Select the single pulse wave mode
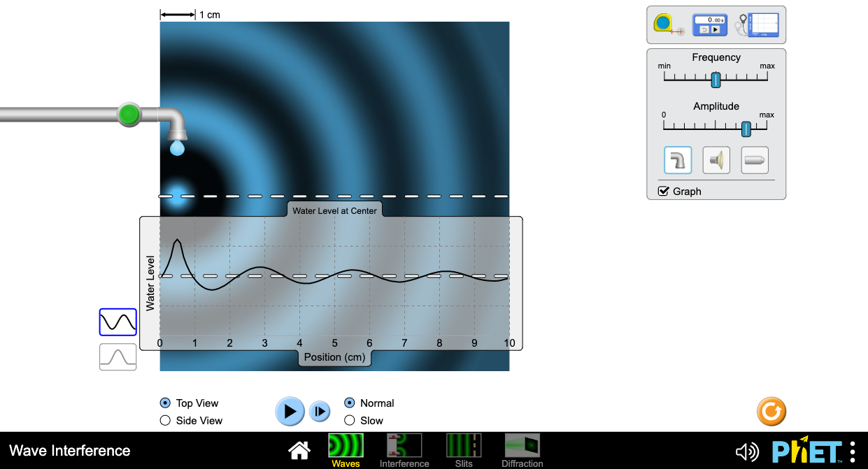This screenshot has width=868, height=469. tap(118, 356)
